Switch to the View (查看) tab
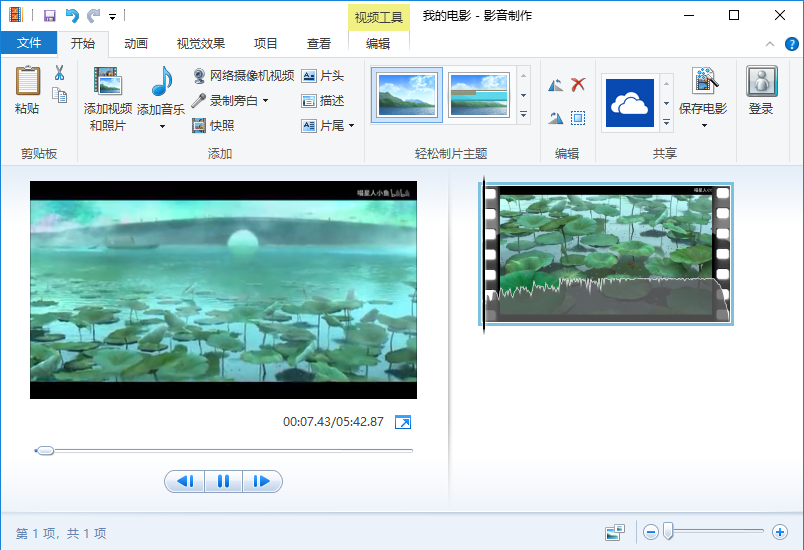Screen dimensions: 804x550 click(318, 44)
